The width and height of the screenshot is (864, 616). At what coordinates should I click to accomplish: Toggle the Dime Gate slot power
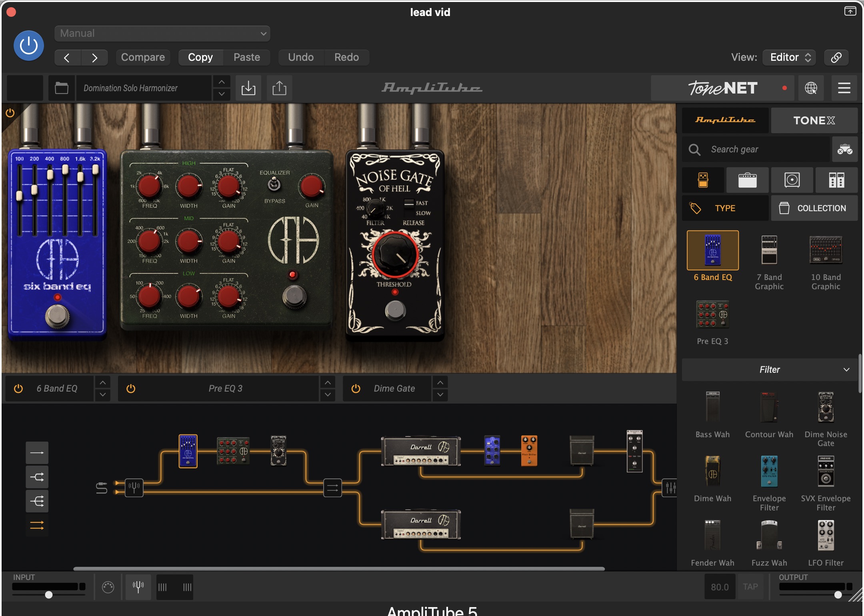[x=356, y=388]
